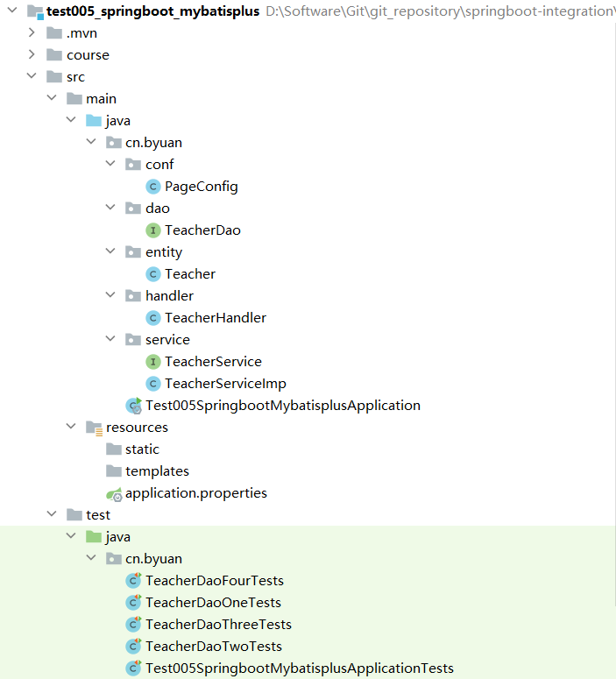Screen dimensions: 616x679
Task: Click the TeacherDao interface icon
Action: coord(153,230)
